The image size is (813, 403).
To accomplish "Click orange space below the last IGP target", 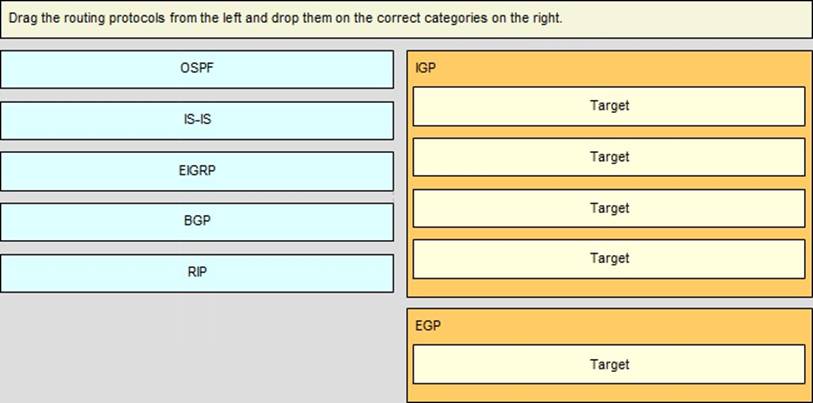I will point(608,288).
